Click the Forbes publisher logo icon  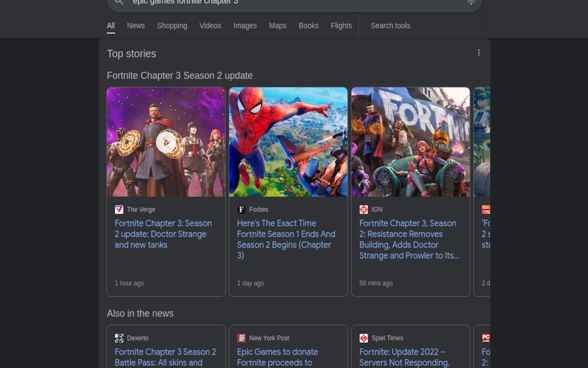[x=241, y=209]
